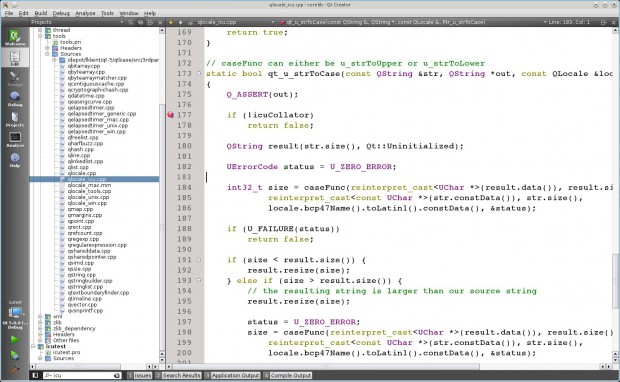
Task: Clear the locator search field
Action: pos(117,375)
